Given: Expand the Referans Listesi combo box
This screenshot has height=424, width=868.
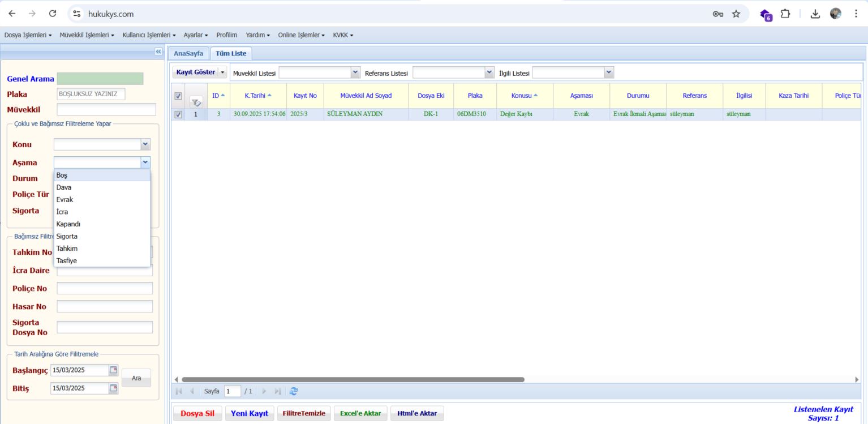Looking at the screenshot, I should point(489,72).
